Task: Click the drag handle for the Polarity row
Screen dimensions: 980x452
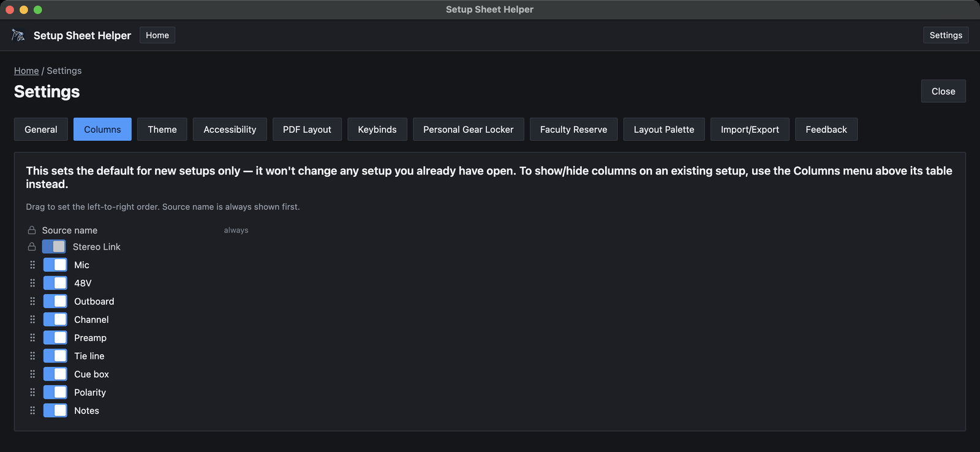Action: 32,392
